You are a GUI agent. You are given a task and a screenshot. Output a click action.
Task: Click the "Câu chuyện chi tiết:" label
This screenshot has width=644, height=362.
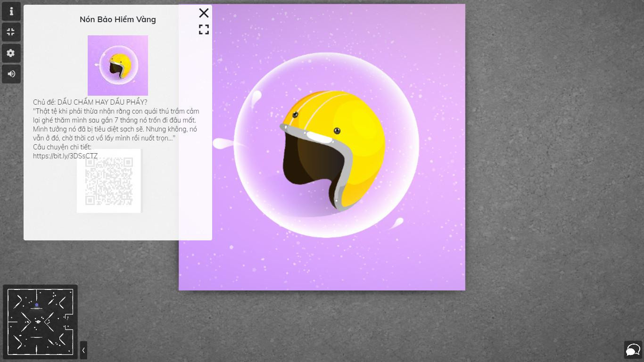tap(62, 147)
